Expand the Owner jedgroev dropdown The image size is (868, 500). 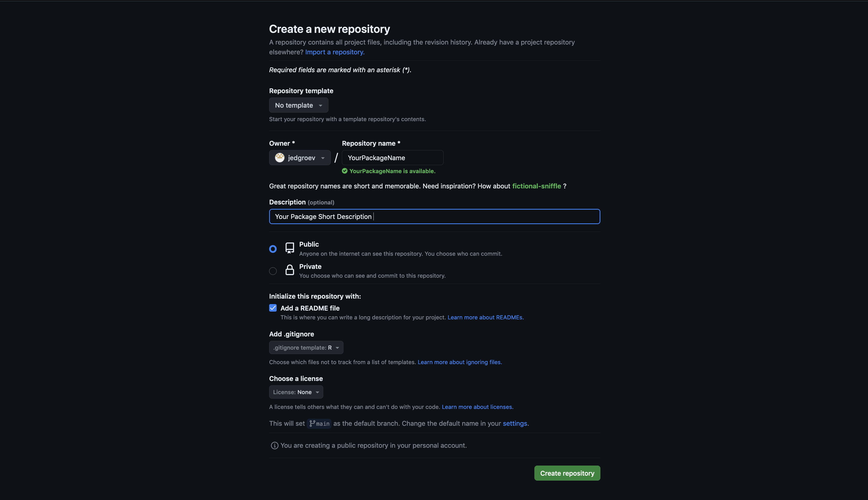(x=300, y=158)
